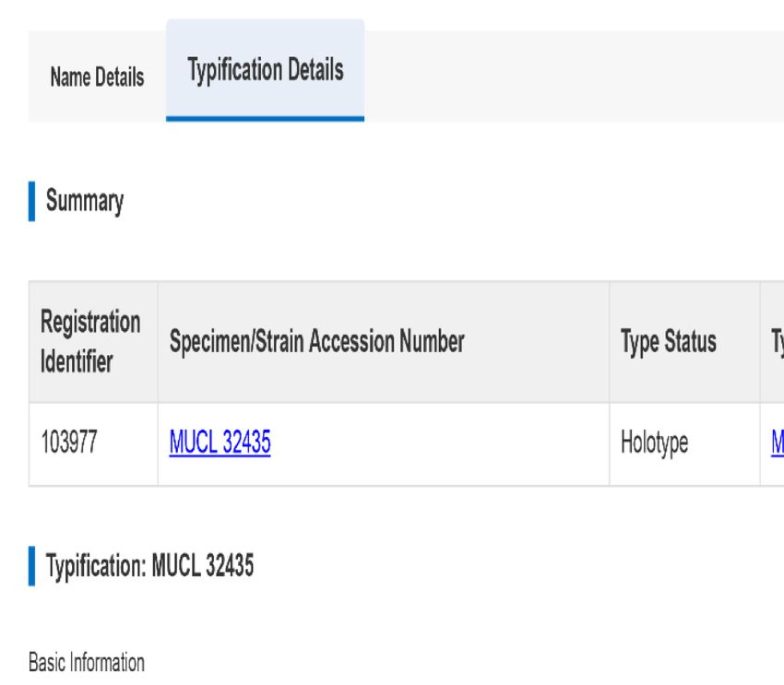Switch to the Name Details tab
The width and height of the screenshot is (784, 685).
(97, 77)
